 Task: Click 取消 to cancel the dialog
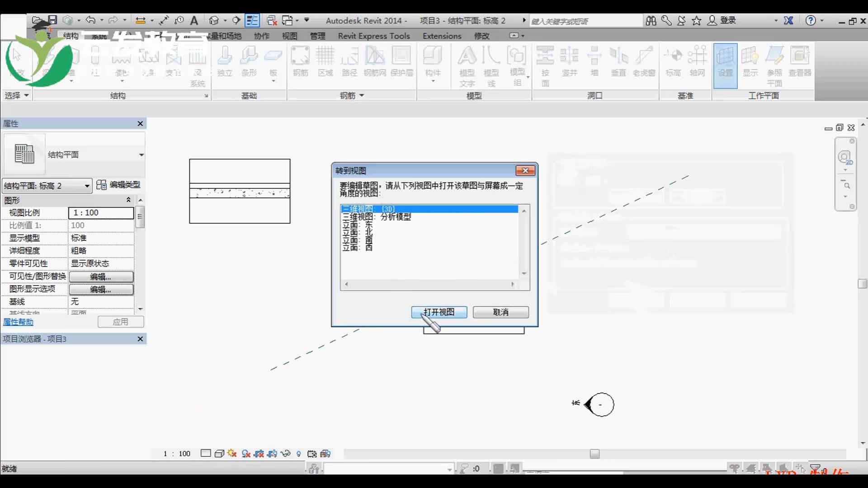coord(500,312)
